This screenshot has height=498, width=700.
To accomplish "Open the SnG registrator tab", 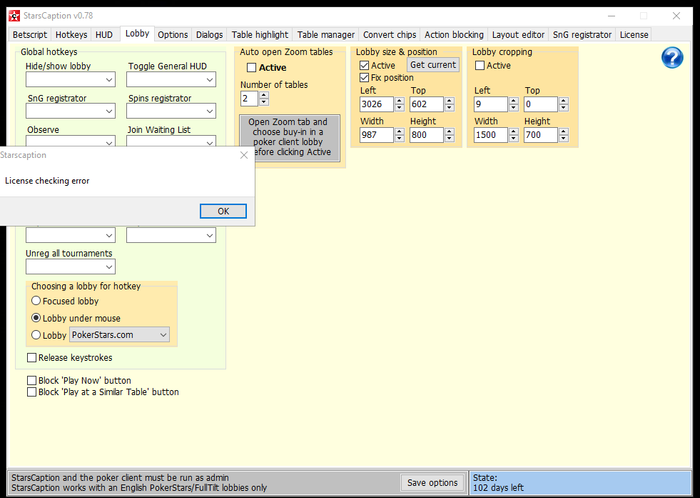I will [582, 35].
